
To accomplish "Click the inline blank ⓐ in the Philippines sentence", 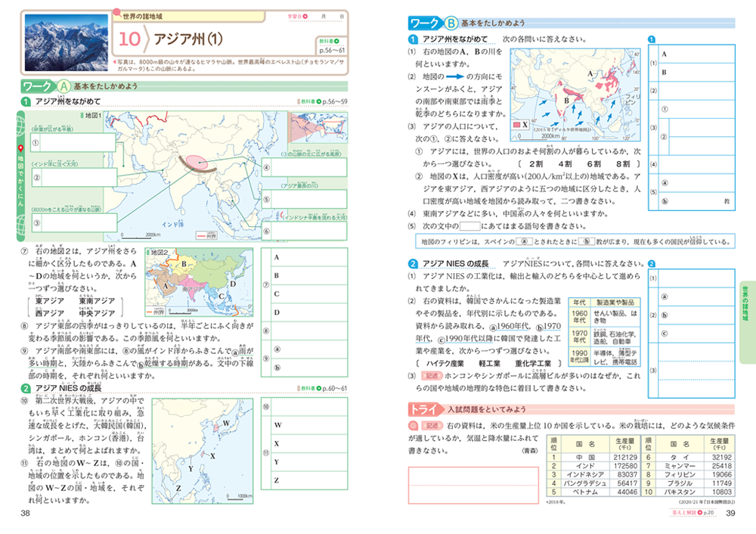I will [524, 242].
